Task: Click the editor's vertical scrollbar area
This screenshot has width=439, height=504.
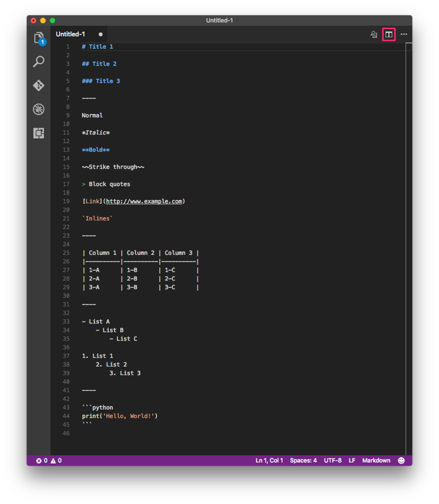Action: coord(409,249)
